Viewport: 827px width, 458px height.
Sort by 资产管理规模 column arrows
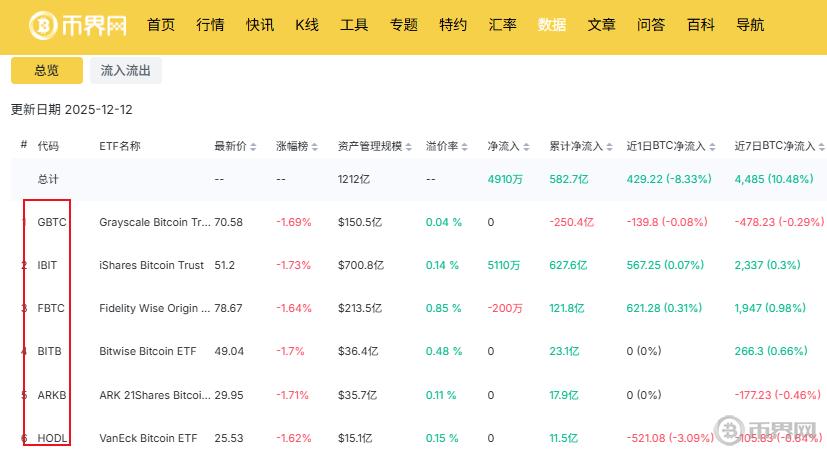click(410, 147)
